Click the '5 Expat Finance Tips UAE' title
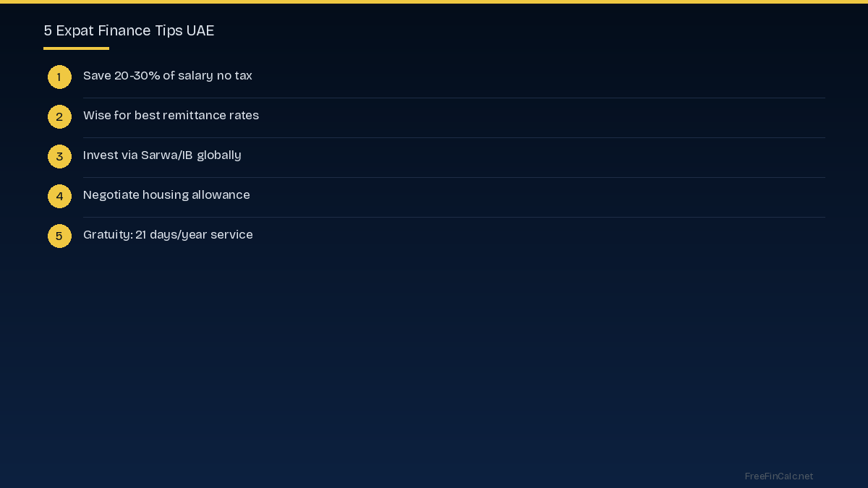This screenshot has height=488, width=868. point(129,30)
